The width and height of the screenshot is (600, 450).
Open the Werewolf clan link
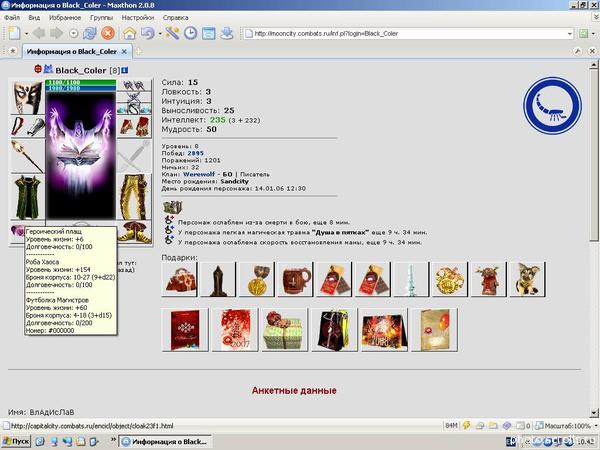(x=199, y=174)
